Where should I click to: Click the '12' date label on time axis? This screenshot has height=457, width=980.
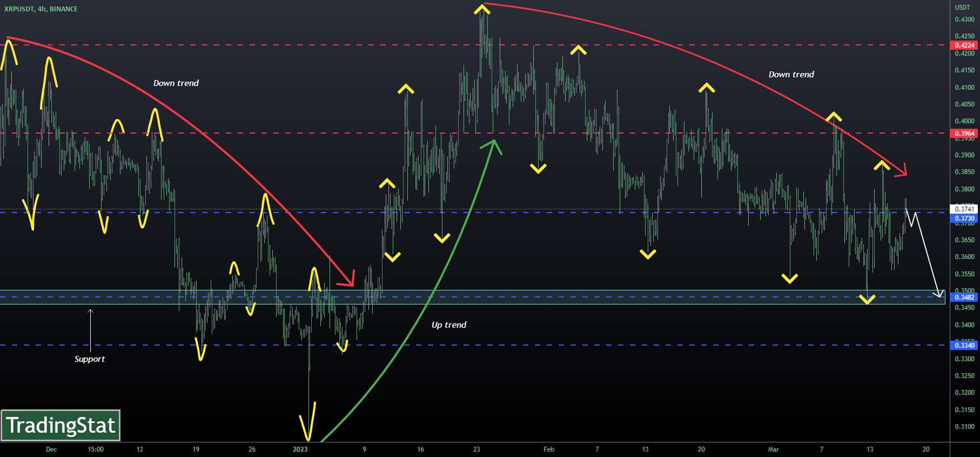coord(140,449)
